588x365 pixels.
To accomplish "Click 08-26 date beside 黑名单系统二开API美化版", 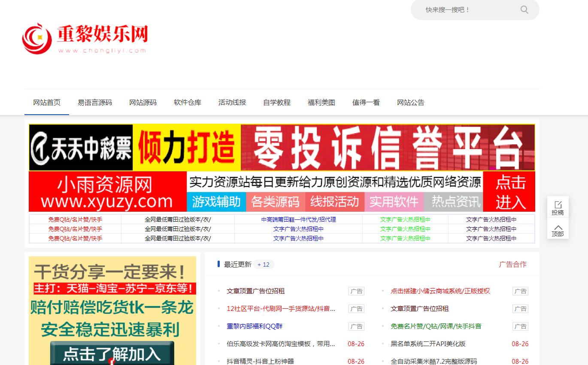I will 520,344.
